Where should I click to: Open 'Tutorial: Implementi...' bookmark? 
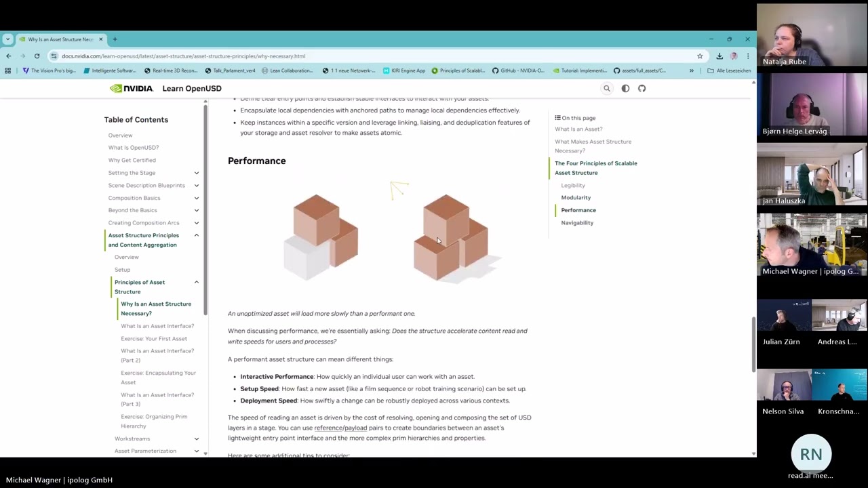click(x=580, y=70)
